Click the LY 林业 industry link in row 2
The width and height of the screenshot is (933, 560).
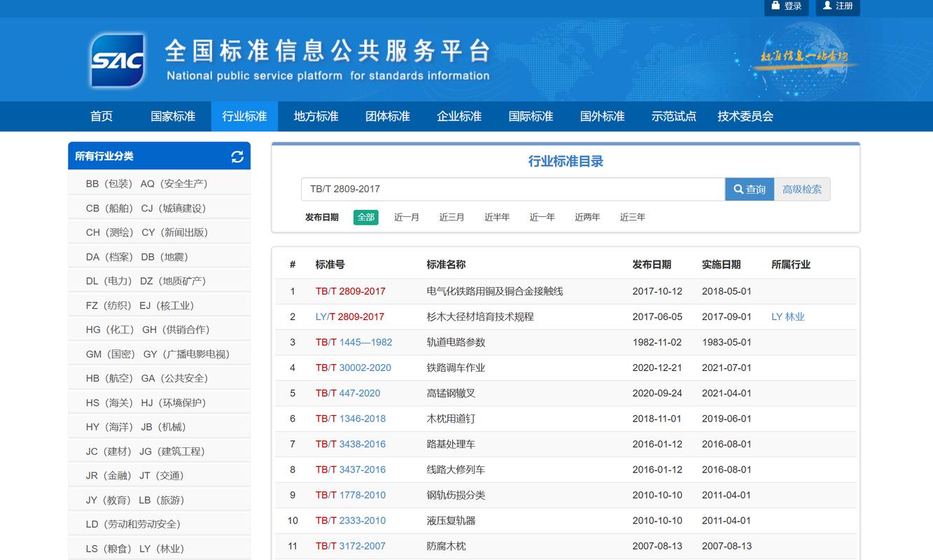pyautogui.click(x=788, y=316)
